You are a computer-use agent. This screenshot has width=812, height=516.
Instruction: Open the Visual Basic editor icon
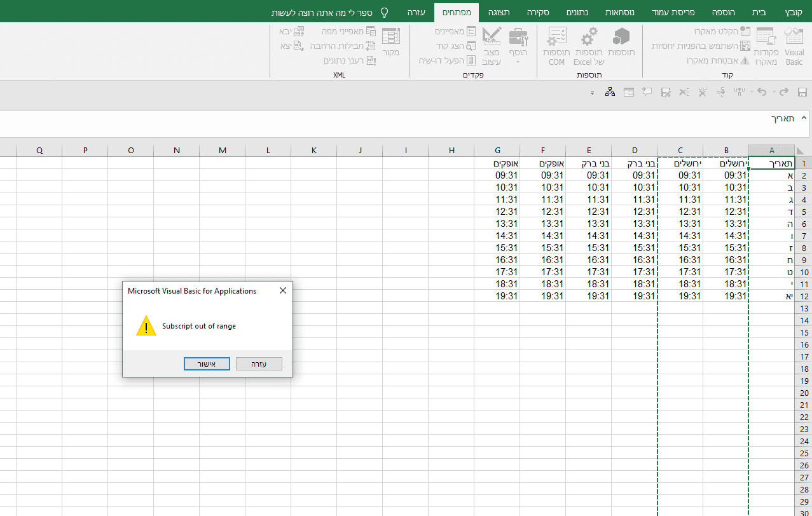click(x=794, y=38)
